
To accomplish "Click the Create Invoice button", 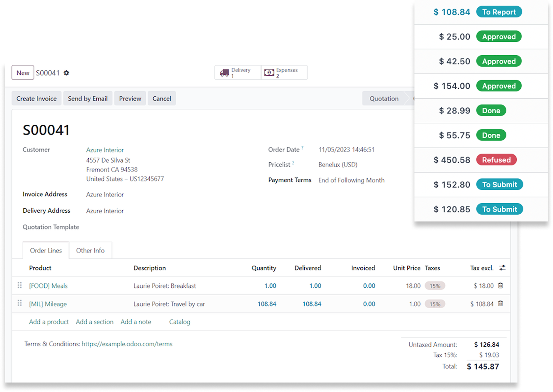I will click(x=36, y=99).
